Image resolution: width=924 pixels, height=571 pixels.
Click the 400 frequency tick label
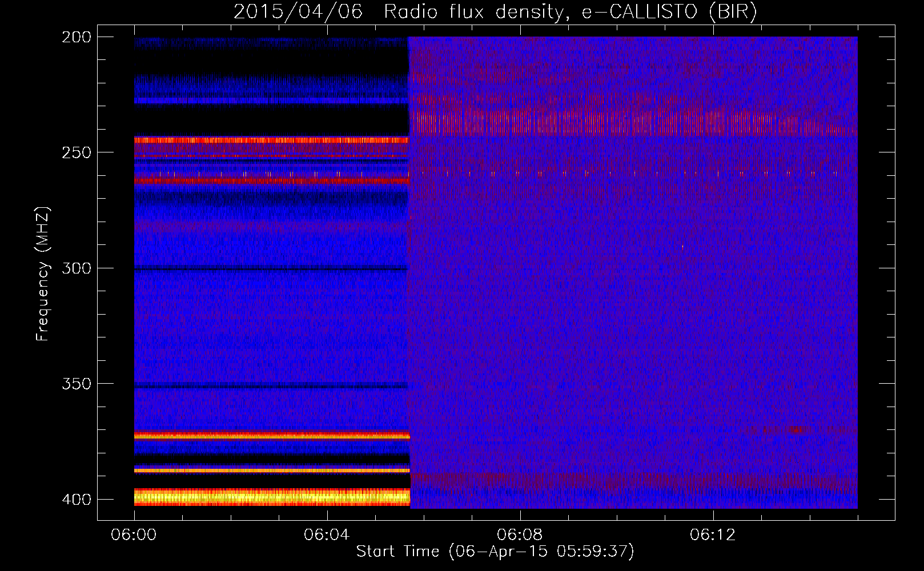[x=77, y=500]
